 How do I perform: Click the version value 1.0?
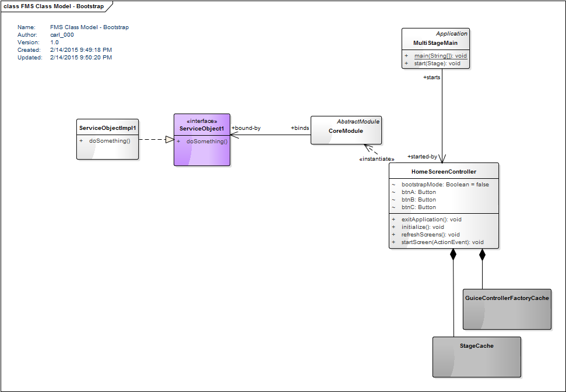[x=54, y=42]
